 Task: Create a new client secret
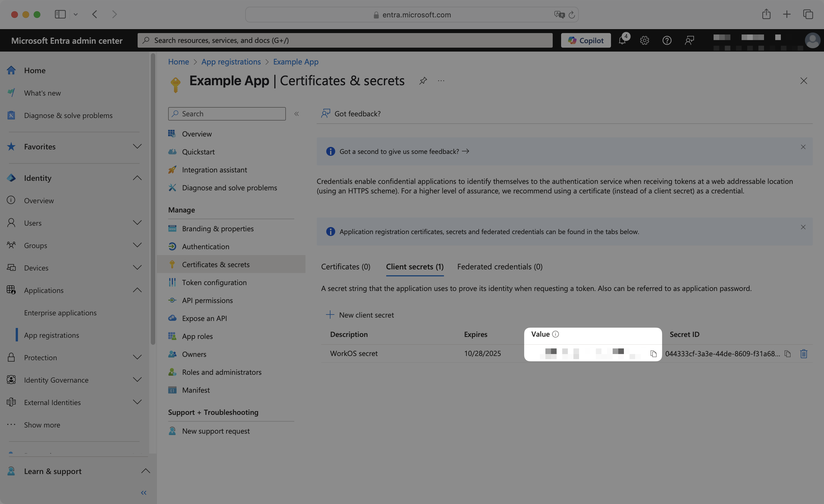(x=360, y=315)
